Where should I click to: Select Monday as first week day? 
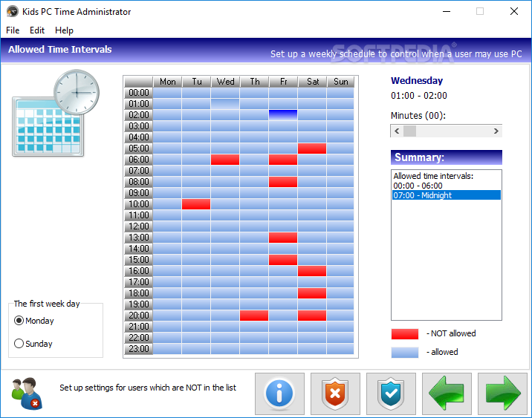(x=34, y=321)
